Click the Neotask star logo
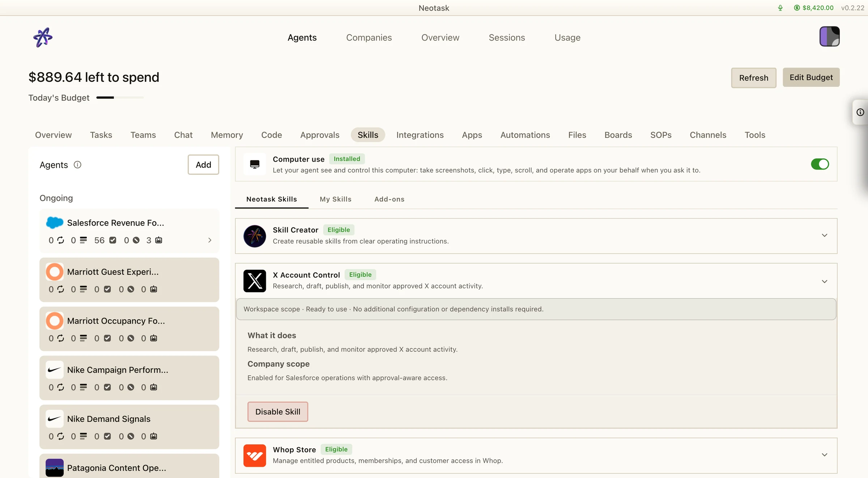This screenshot has width=868, height=478. click(x=43, y=37)
